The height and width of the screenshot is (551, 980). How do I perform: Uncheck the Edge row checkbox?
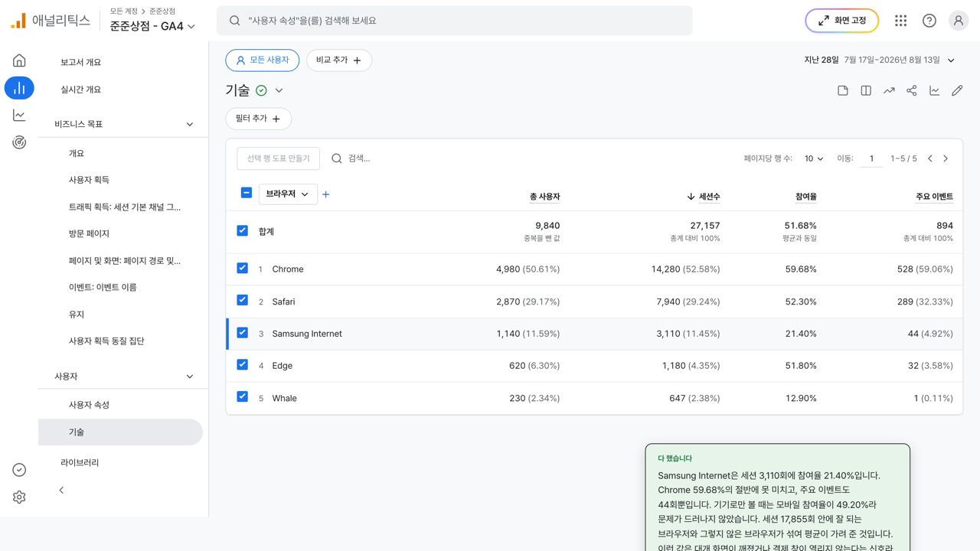tap(243, 364)
